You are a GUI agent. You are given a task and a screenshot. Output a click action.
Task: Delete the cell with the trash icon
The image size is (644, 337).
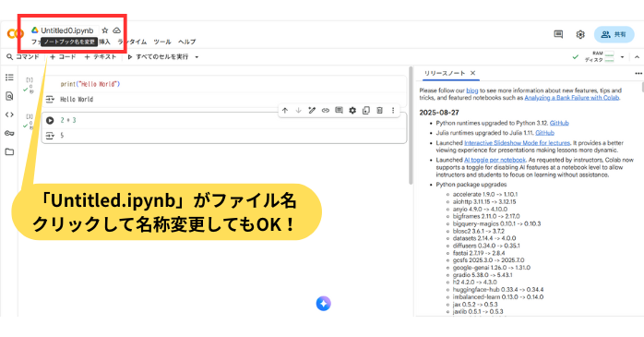pyautogui.click(x=379, y=110)
